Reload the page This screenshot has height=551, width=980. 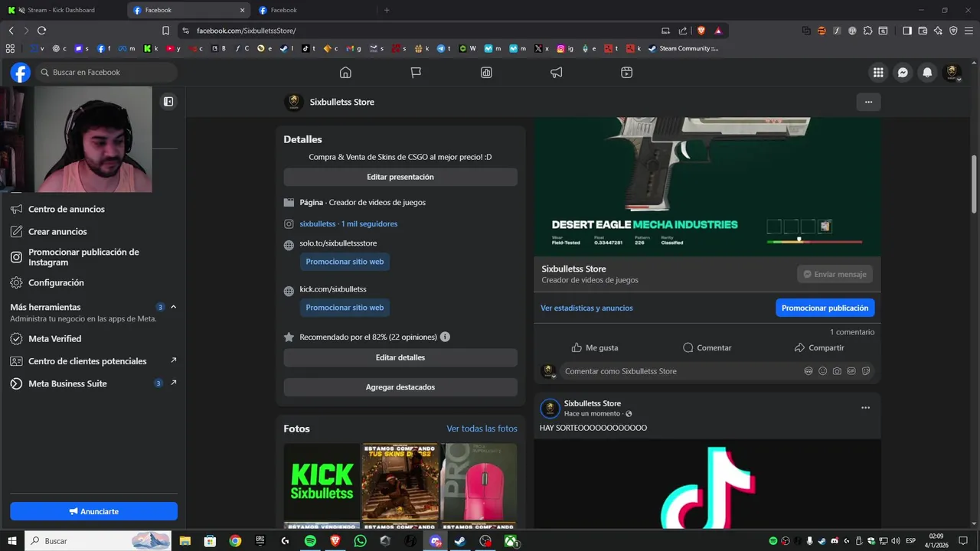41,31
